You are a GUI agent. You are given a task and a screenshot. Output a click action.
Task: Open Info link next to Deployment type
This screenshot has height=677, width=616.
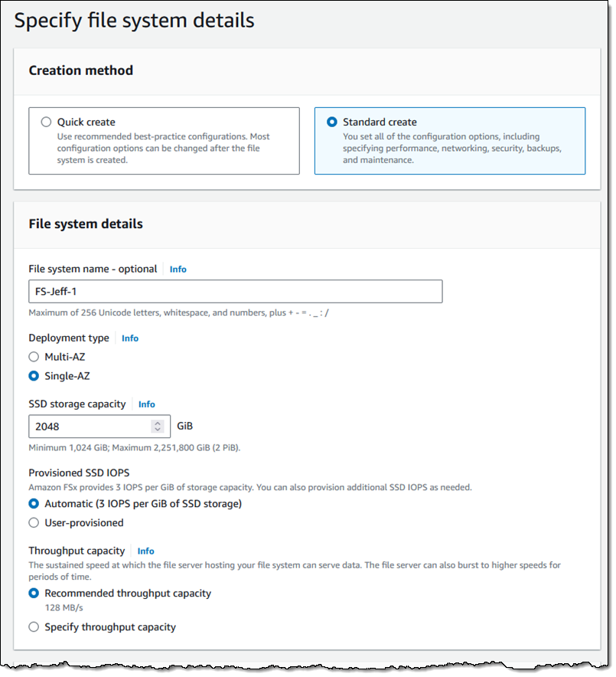coord(130,338)
